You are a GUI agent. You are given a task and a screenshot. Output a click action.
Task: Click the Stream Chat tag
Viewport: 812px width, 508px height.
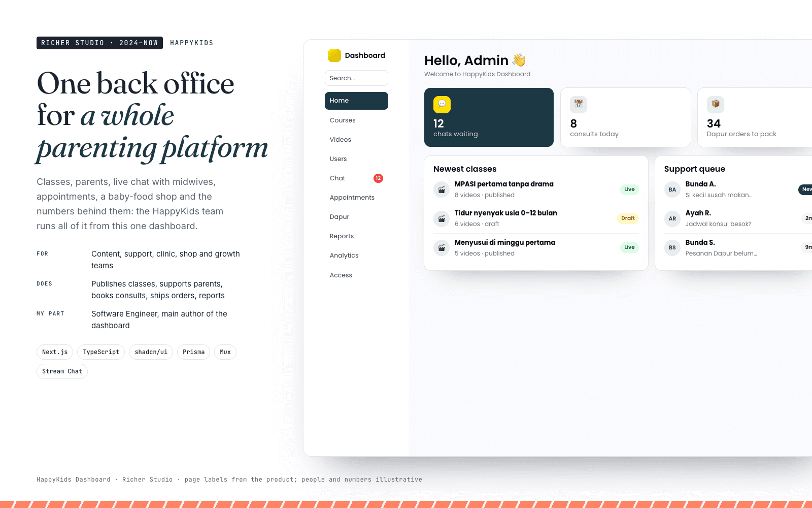62,371
